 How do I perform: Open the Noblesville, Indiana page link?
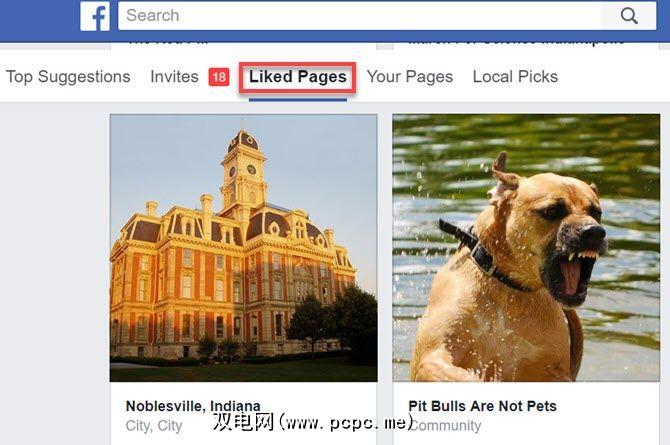pos(193,406)
